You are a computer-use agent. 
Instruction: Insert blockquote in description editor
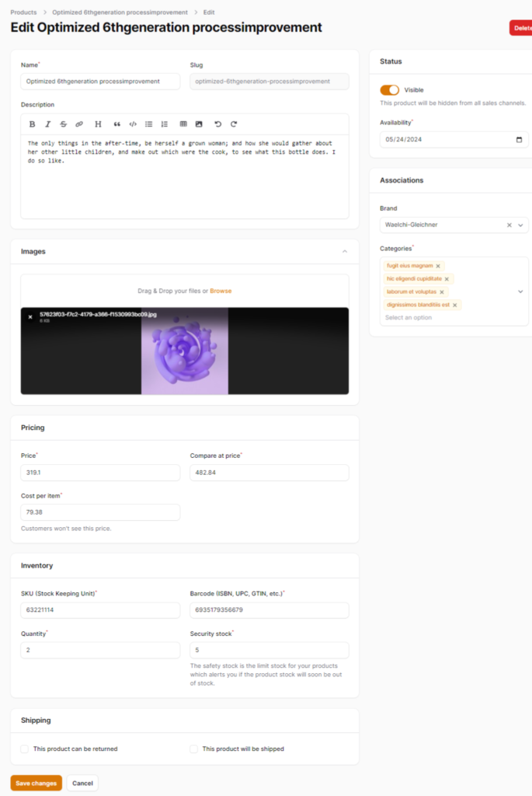coord(117,124)
